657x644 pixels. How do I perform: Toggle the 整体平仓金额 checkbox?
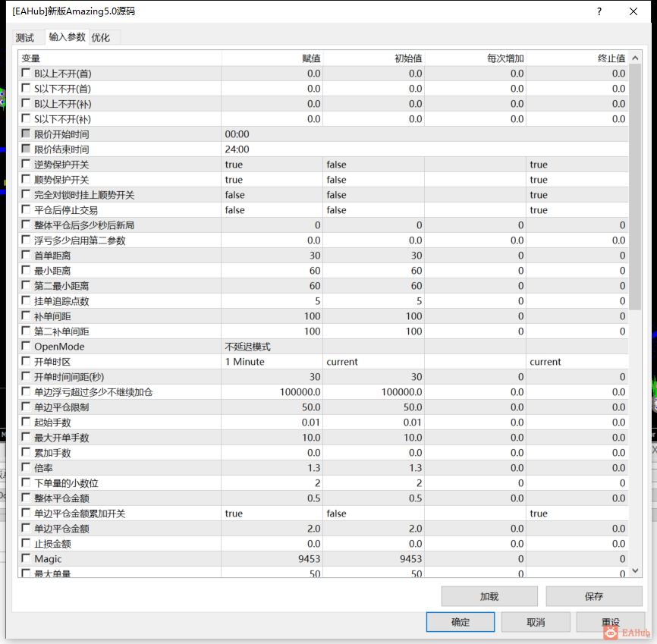(26, 498)
